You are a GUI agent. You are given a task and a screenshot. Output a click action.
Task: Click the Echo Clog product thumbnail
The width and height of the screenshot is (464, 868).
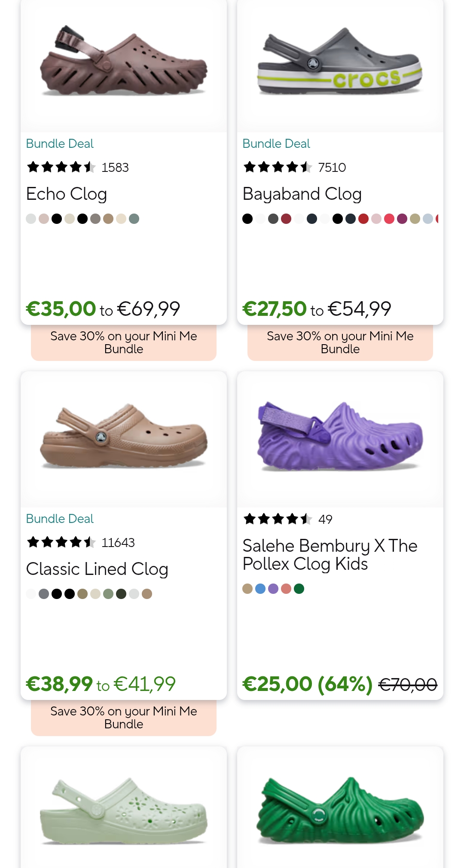point(123,62)
